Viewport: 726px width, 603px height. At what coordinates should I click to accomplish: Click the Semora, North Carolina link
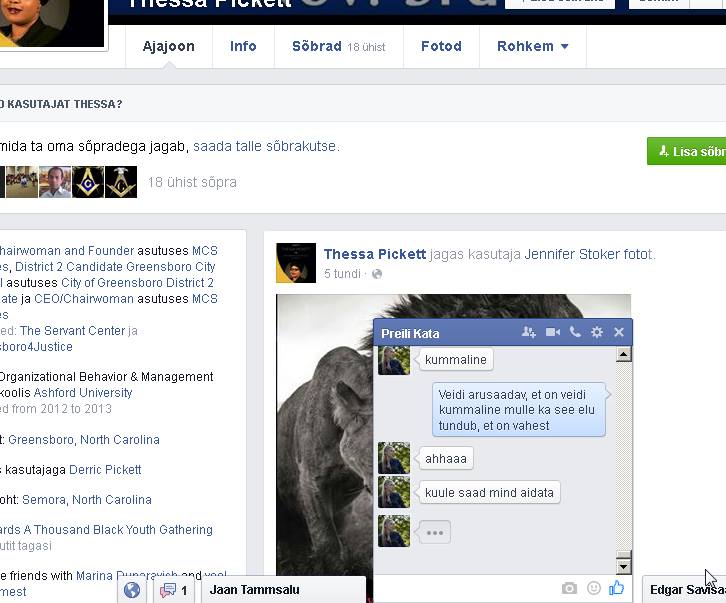pyautogui.click(x=87, y=500)
